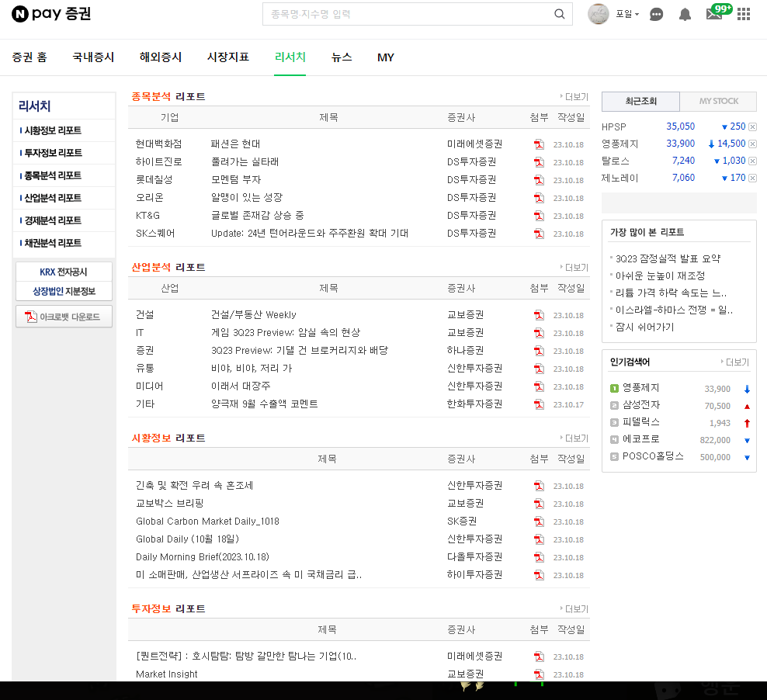Expand the 포일 account dropdown
The width and height of the screenshot is (767, 700).
click(x=627, y=14)
